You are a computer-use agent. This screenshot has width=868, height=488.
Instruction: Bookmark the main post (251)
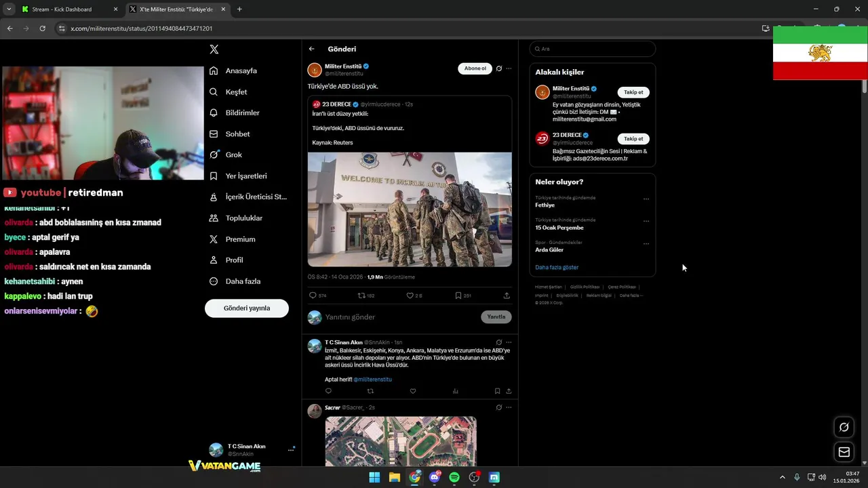[458, 296]
